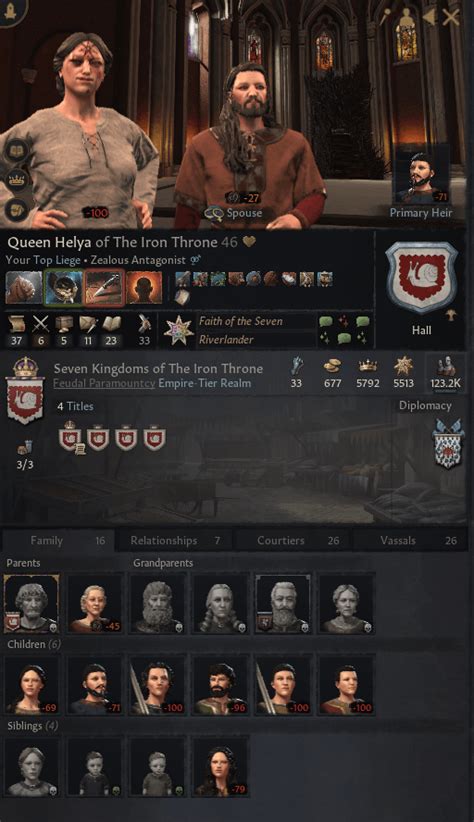Close the character panel
Viewport: 474px width, 822px height.
pos(451,18)
